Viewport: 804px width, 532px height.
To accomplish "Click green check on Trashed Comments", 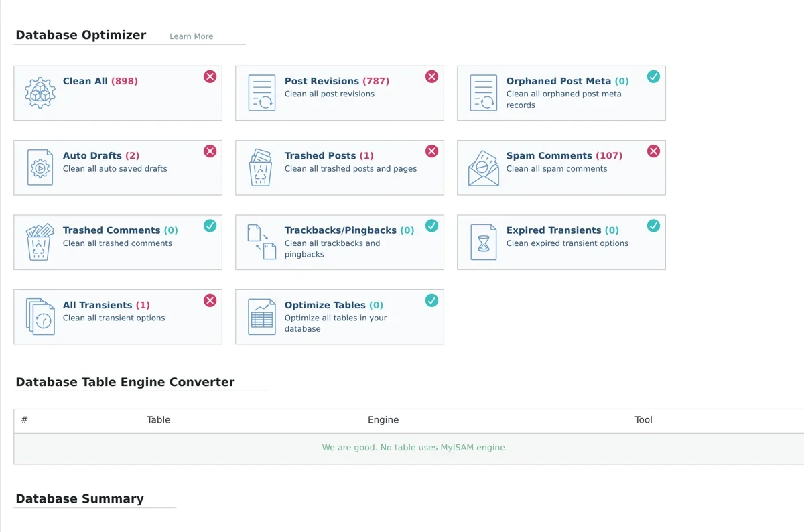I will coord(210,226).
